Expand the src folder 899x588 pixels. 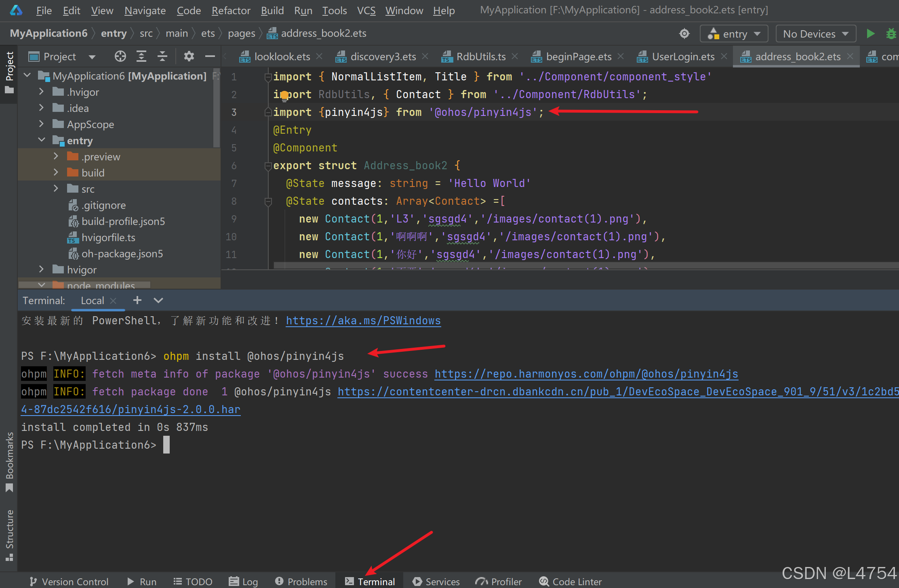(56, 189)
